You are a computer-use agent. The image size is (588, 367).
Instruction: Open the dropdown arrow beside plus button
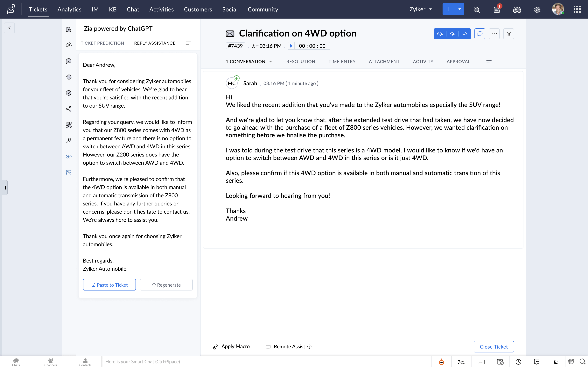459,9
